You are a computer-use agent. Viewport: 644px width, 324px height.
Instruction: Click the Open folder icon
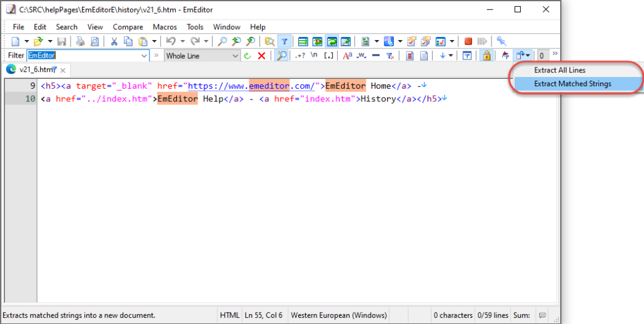click(x=38, y=41)
